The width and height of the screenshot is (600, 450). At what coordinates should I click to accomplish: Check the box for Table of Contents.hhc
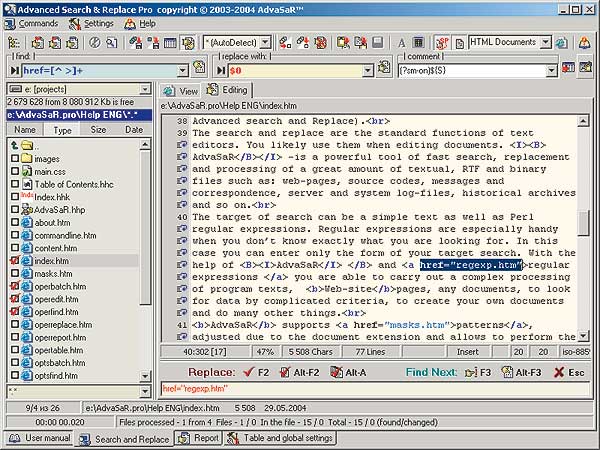(x=15, y=184)
